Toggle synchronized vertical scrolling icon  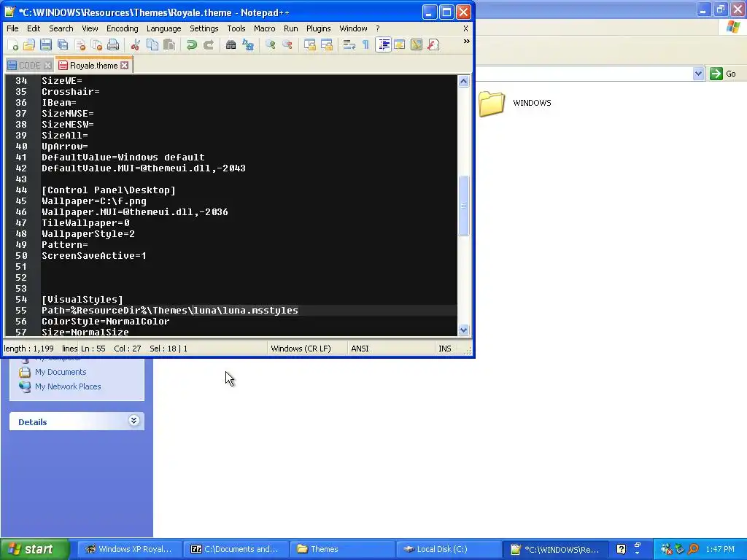coord(309,44)
